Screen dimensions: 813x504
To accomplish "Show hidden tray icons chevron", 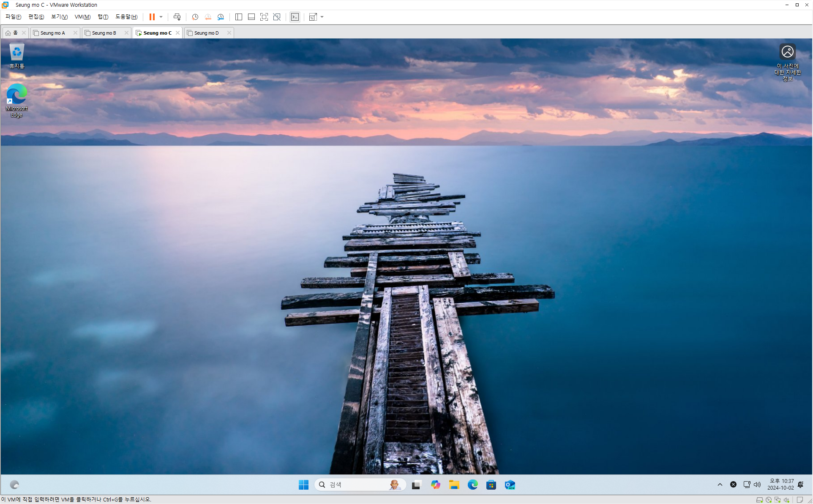I will tap(720, 485).
